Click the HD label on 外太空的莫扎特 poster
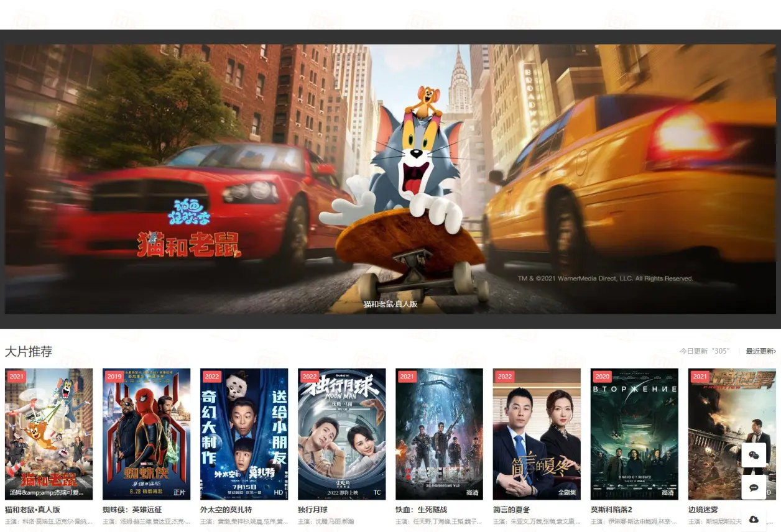Viewport: 781px width, 532px height. [x=279, y=492]
